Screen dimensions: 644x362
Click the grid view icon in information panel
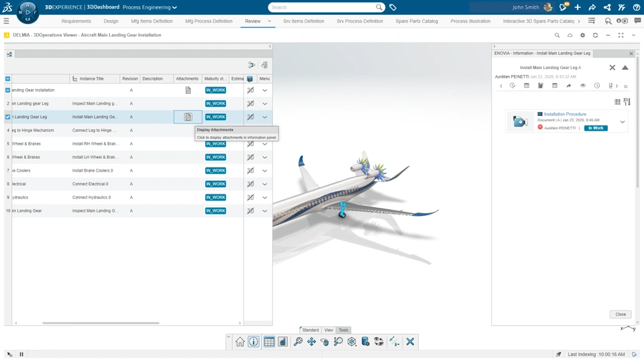[x=617, y=102]
